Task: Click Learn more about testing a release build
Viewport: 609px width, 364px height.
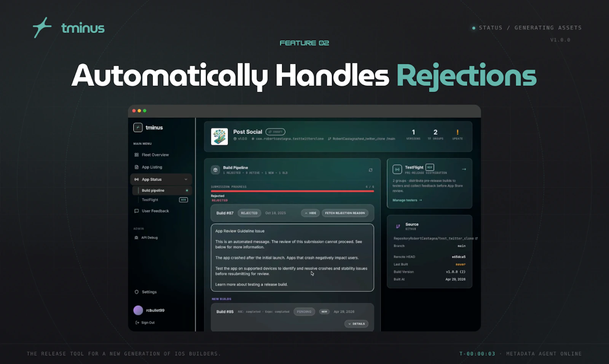Action: point(251,285)
